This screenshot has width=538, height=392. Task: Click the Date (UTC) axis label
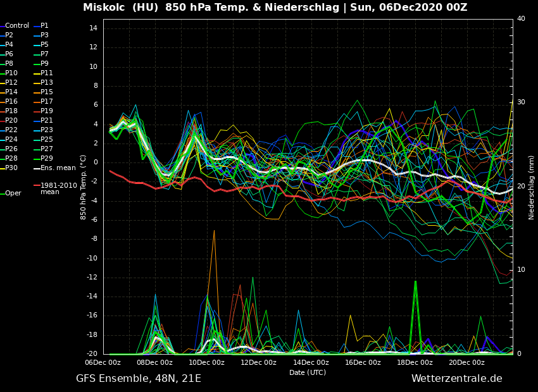click(308, 372)
